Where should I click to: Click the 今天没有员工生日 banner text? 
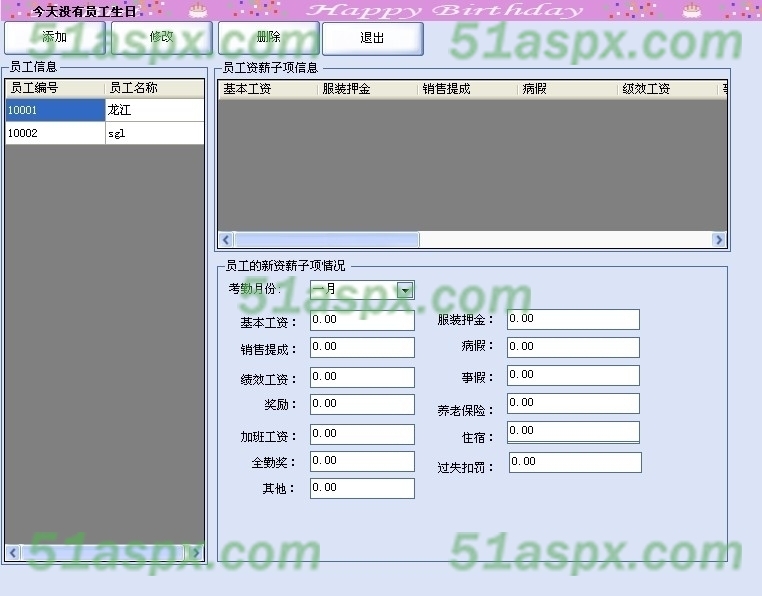(x=85, y=11)
